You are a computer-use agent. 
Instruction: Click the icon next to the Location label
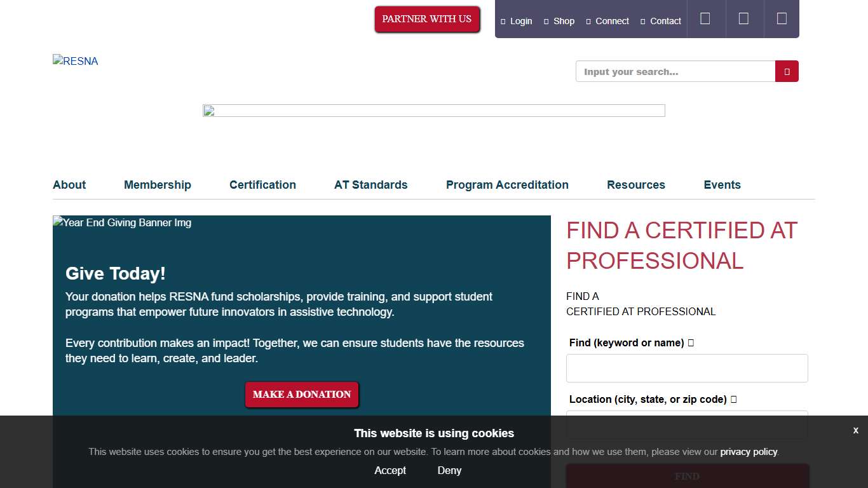pos(733,400)
